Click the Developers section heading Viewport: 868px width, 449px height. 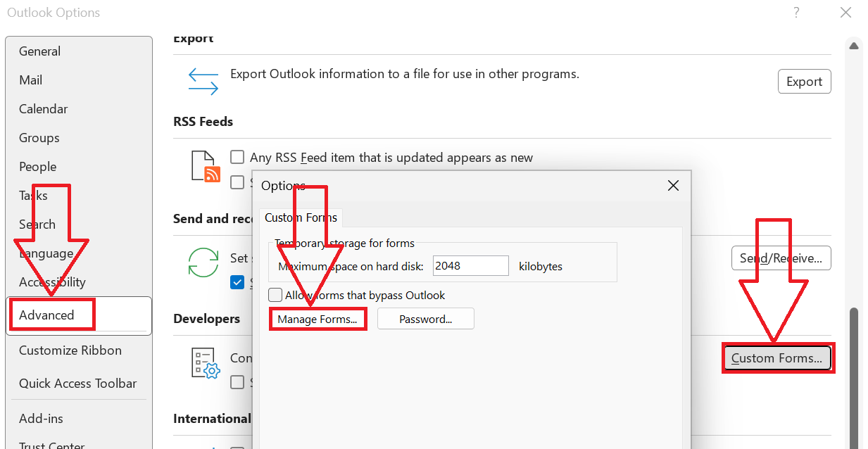click(x=207, y=319)
